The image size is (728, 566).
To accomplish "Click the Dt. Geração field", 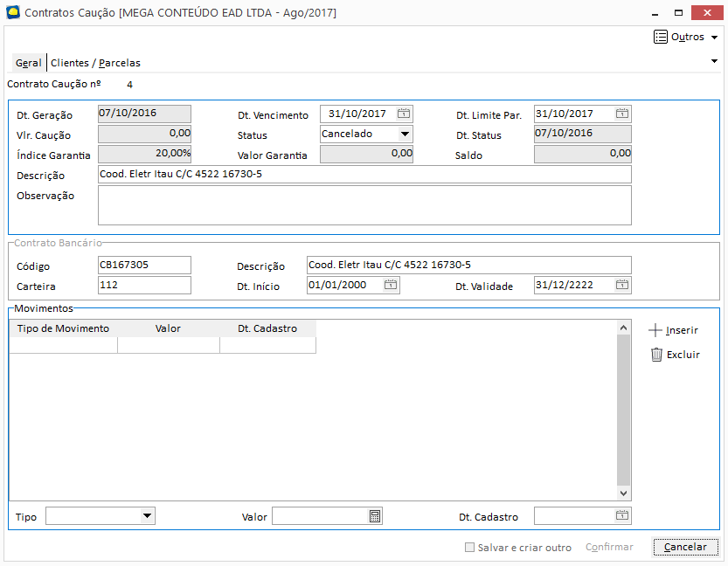I will click(x=144, y=114).
